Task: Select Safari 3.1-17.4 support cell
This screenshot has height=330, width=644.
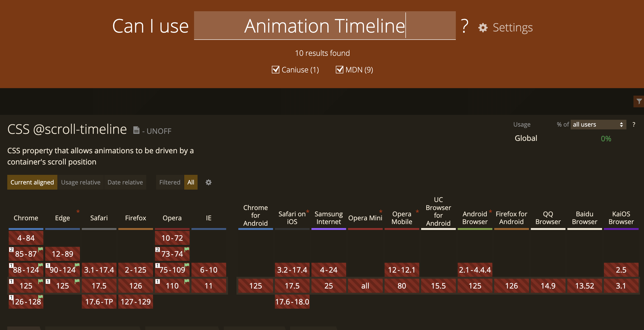Action: (x=99, y=270)
